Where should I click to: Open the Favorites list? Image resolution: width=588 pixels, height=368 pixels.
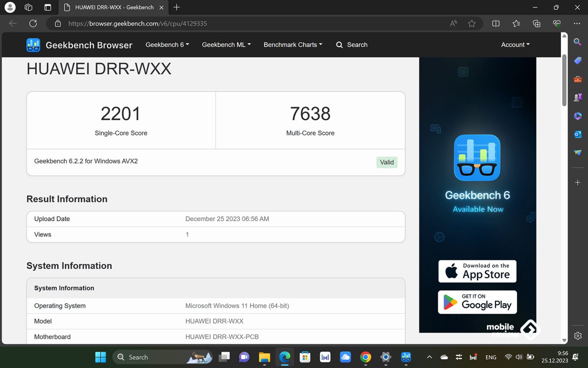click(516, 23)
